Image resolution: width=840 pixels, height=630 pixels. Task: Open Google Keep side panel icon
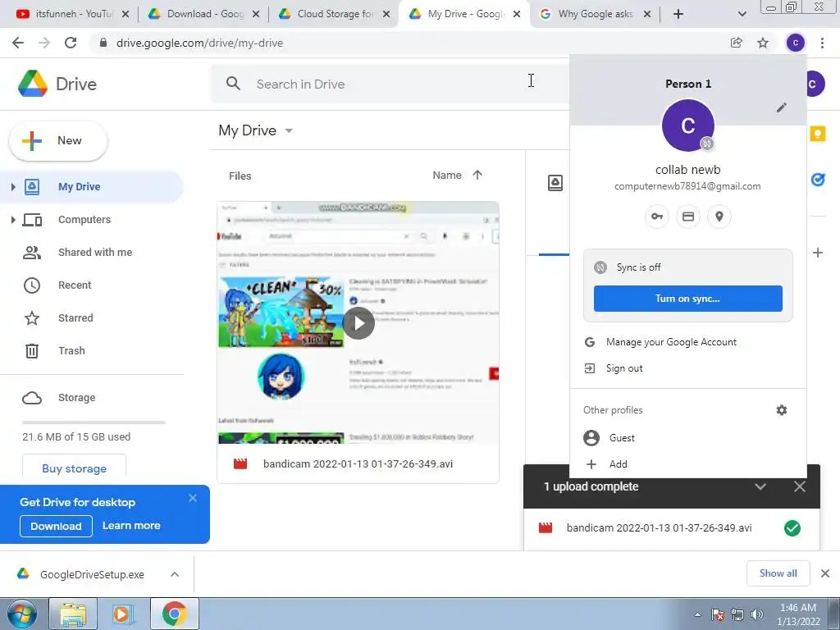coord(818,134)
